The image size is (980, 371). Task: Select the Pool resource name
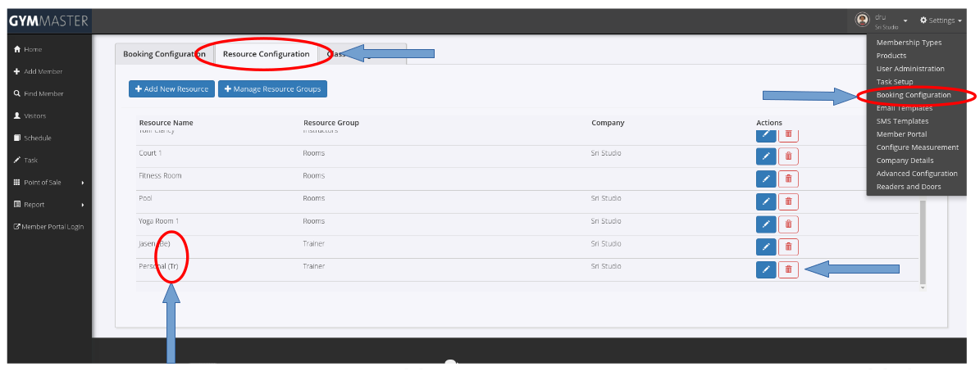coord(145,198)
